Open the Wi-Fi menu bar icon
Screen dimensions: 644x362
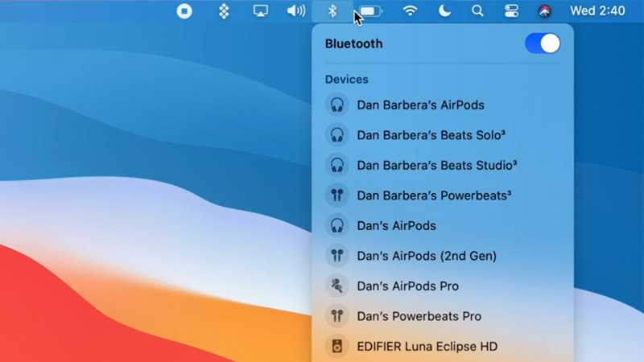pos(410,10)
